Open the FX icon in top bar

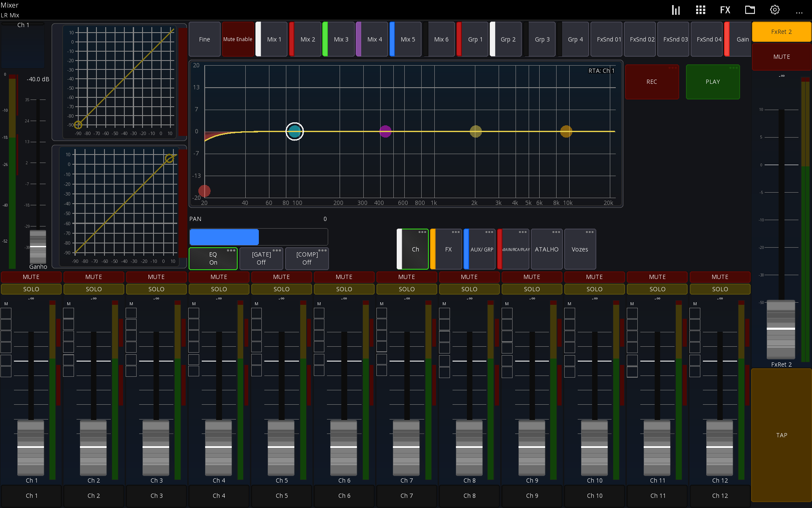[x=725, y=10]
